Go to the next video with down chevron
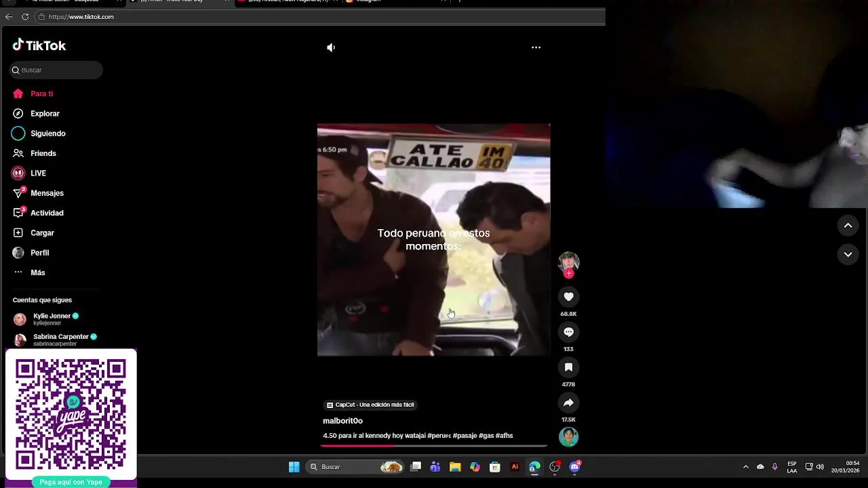This screenshot has height=488, width=868. [848, 254]
